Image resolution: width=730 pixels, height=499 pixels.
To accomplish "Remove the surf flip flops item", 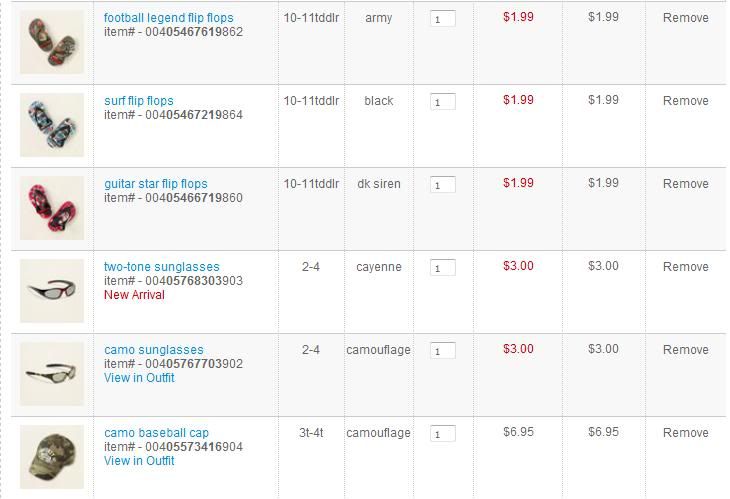I will (x=685, y=101).
